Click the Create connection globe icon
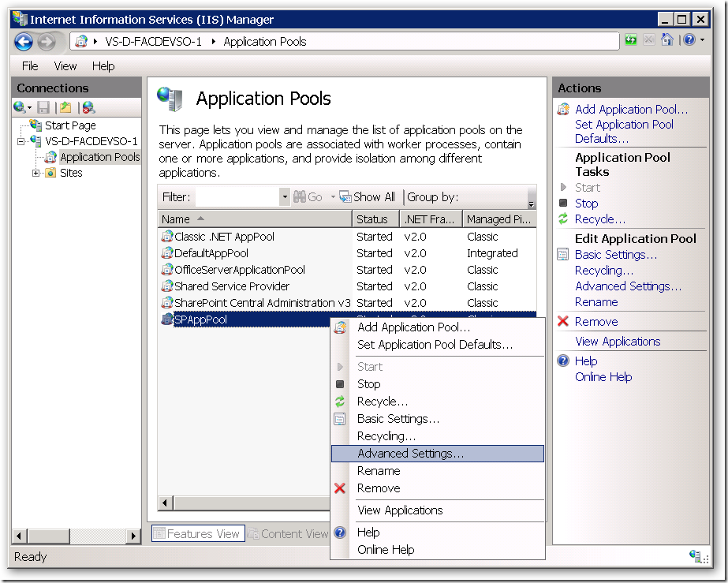Viewport: 728px width, 583px height. 19,107
